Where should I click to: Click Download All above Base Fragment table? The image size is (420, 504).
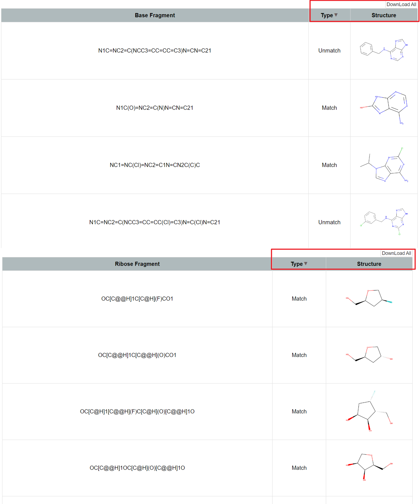401,4
